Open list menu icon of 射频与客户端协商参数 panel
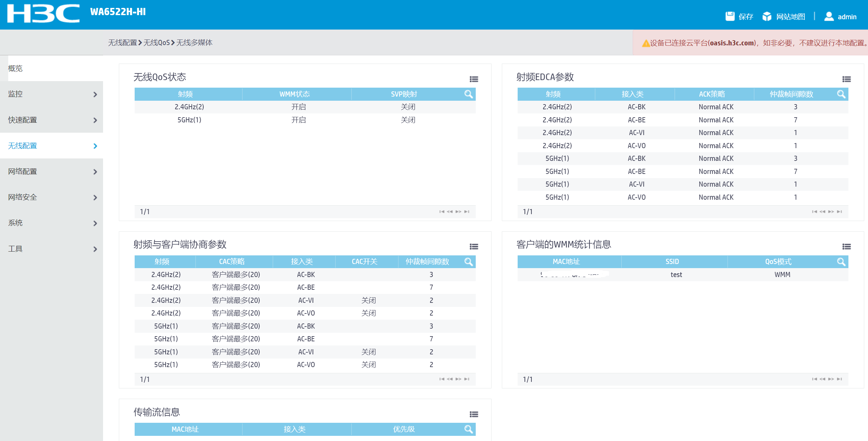 coord(474,246)
